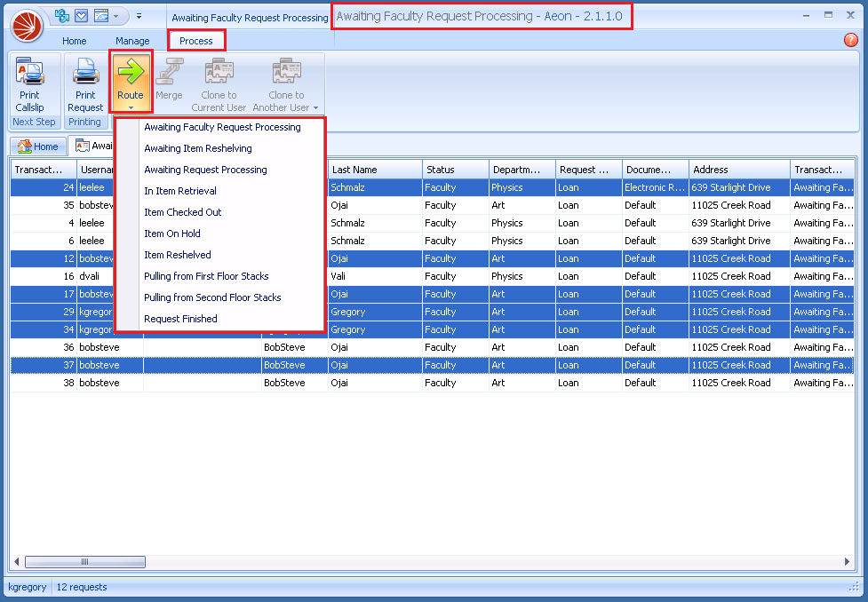Screen dimensions: 868x602
Task: Open the Clone to Another User dropdown
Action: click(x=316, y=107)
